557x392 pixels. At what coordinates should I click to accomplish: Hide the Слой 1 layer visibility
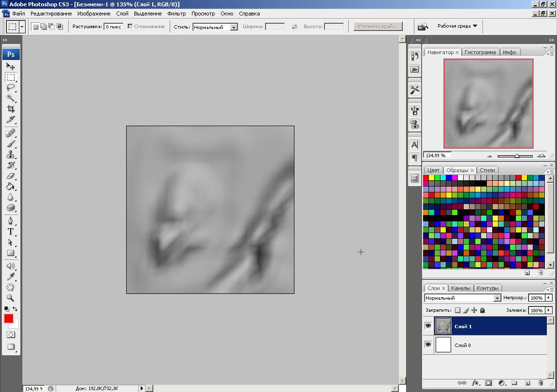(x=428, y=326)
